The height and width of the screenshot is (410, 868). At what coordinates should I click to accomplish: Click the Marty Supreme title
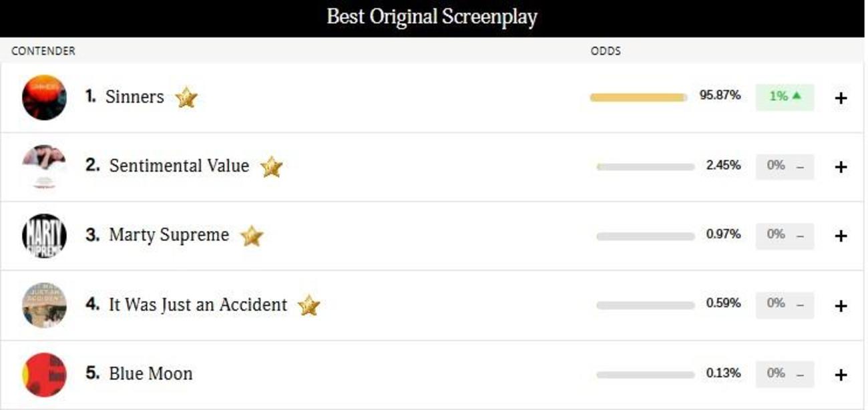click(x=169, y=235)
